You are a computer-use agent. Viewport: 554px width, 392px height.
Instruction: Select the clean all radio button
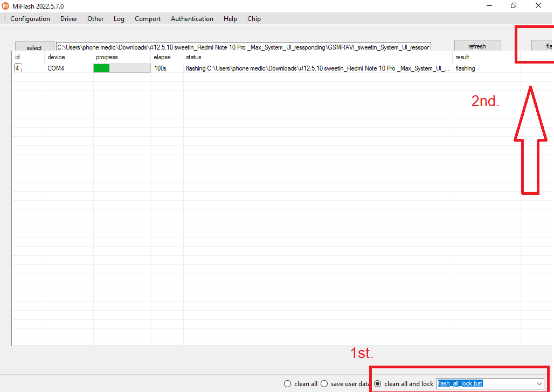pyautogui.click(x=288, y=384)
